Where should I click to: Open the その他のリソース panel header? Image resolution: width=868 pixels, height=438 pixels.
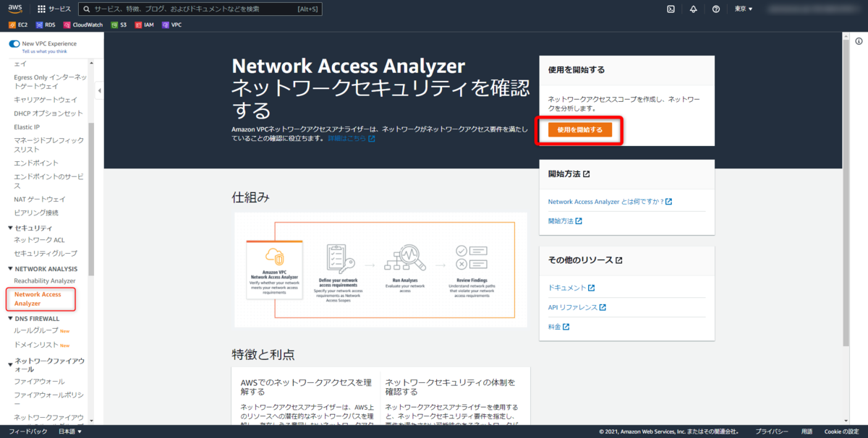click(585, 260)
